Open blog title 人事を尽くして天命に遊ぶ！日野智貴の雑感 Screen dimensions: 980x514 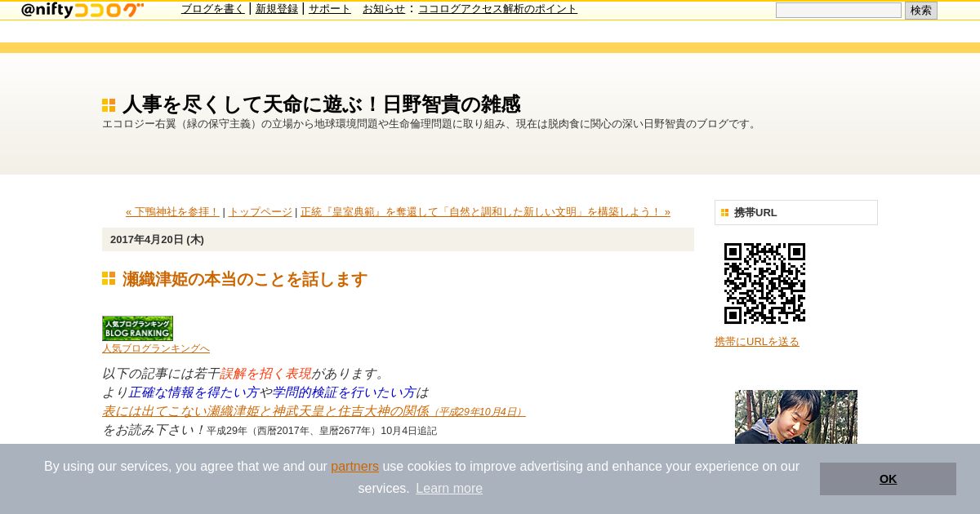(x=321, y=104)
